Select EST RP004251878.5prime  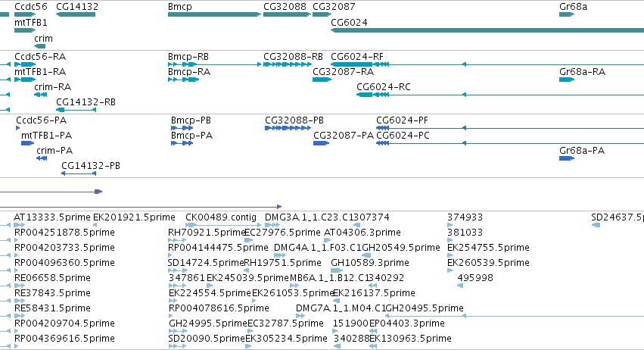coord(64,233)
